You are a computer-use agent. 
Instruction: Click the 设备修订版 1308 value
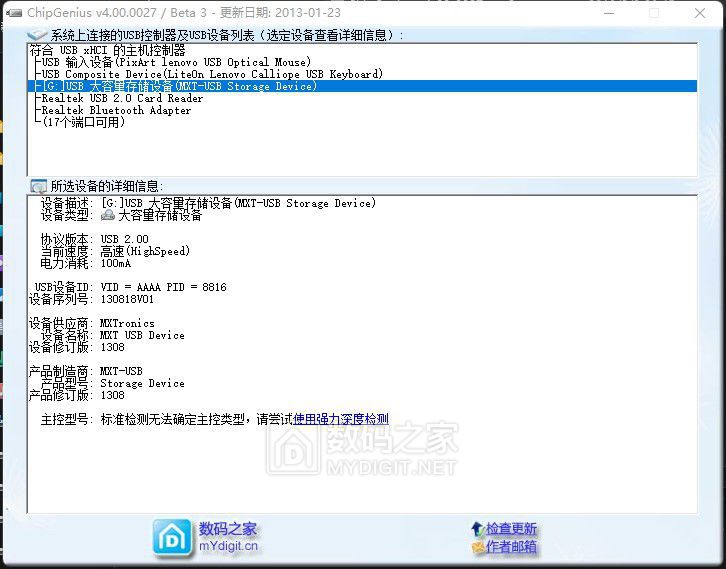[x=113, y=347]
